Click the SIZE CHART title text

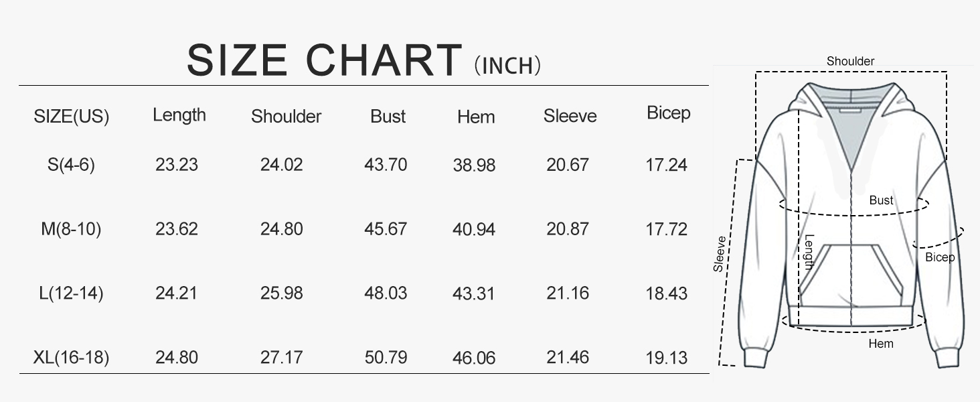click(x=325, y=60)
